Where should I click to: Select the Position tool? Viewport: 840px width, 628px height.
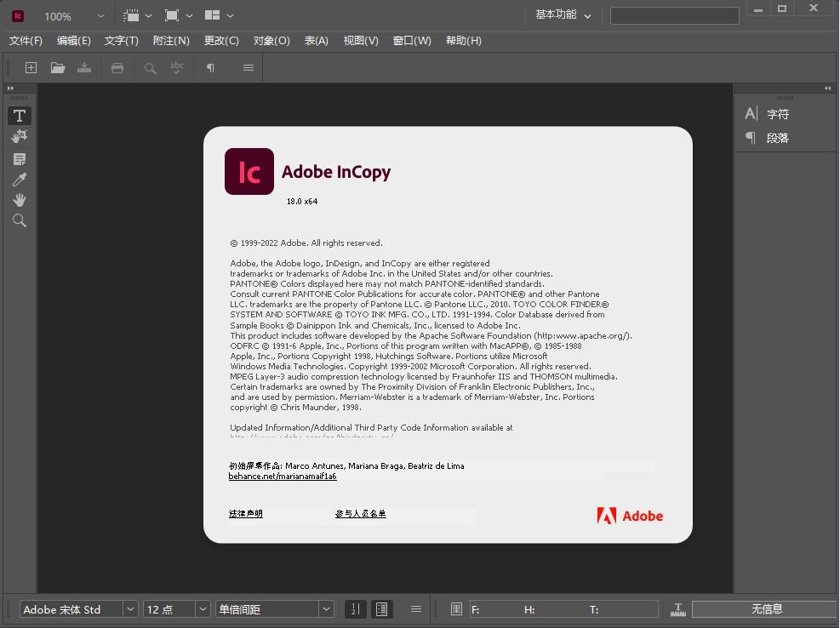(19, 135)
